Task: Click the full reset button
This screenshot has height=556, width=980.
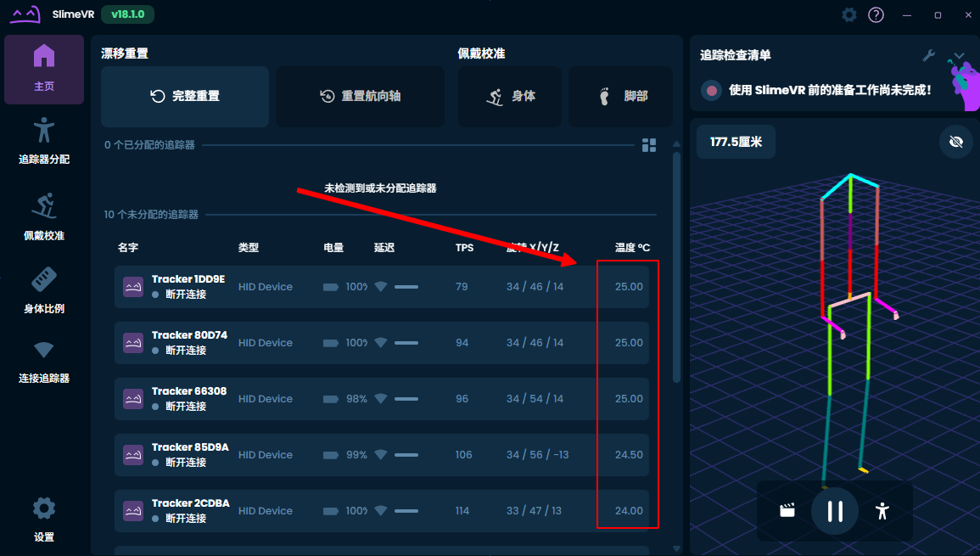Action: click(x=185, y=97)
